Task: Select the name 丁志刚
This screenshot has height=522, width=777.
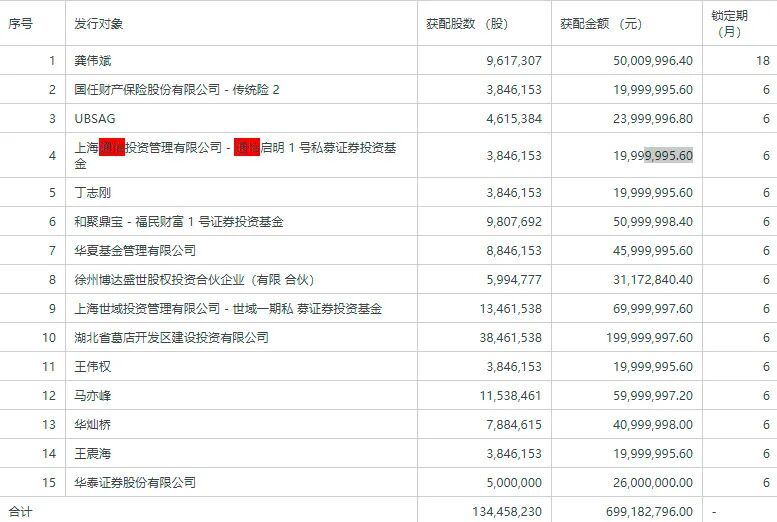Action: tap(93, 192)
